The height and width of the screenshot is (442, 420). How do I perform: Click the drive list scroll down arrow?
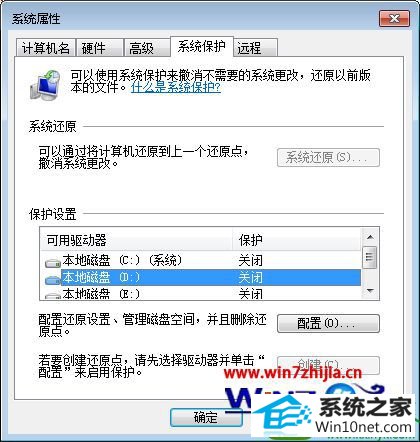point(370,291)
